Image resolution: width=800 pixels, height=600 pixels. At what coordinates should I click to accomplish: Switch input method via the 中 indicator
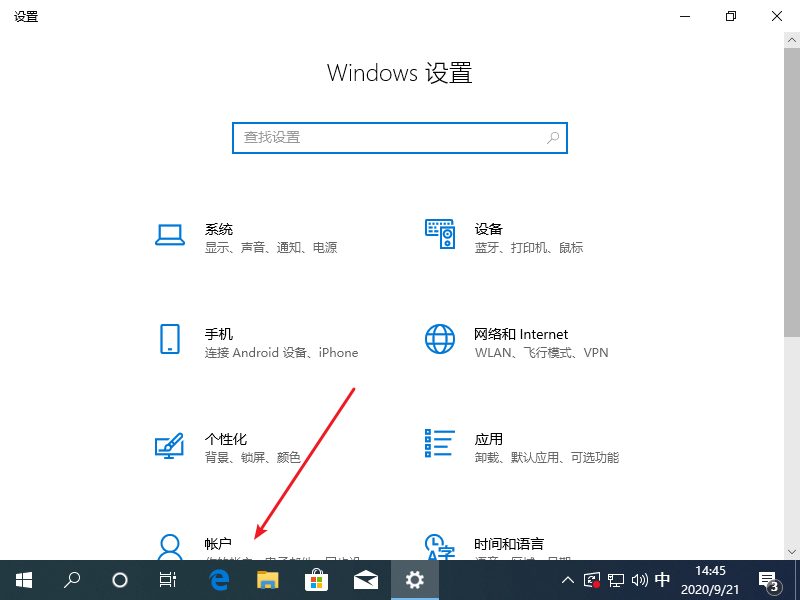[662, 580]
